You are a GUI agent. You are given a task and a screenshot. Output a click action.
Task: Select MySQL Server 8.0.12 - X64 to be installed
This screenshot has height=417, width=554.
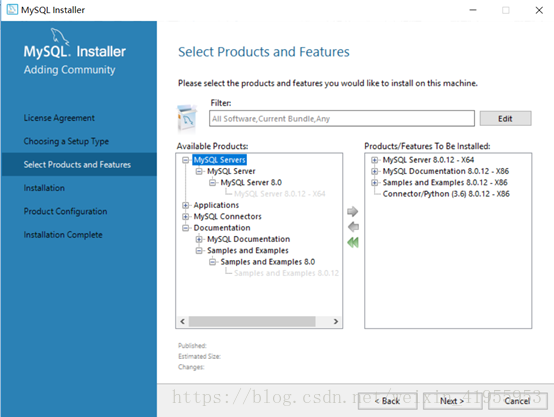click(x=428, y=160)
